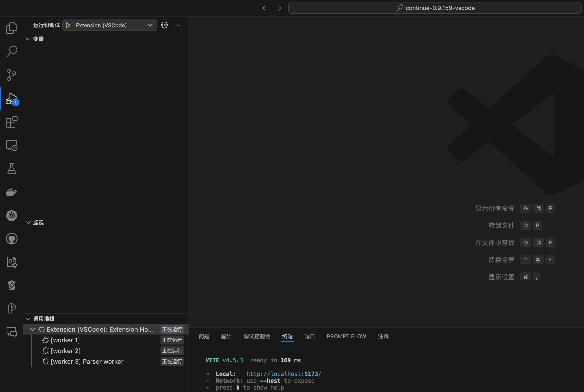This screenshot has height=392, width=584.
Task: Collapse the Extension Host call stack session
Action: pos(32,329)
